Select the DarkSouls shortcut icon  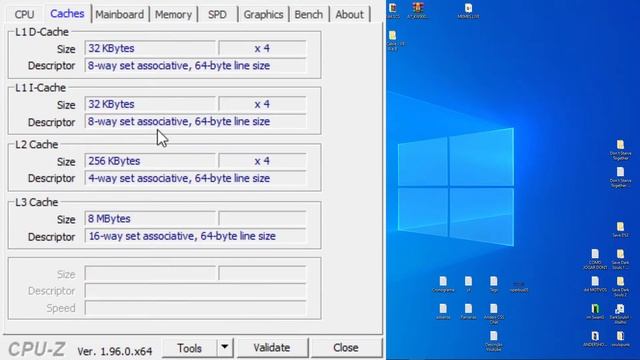[620, 313]
